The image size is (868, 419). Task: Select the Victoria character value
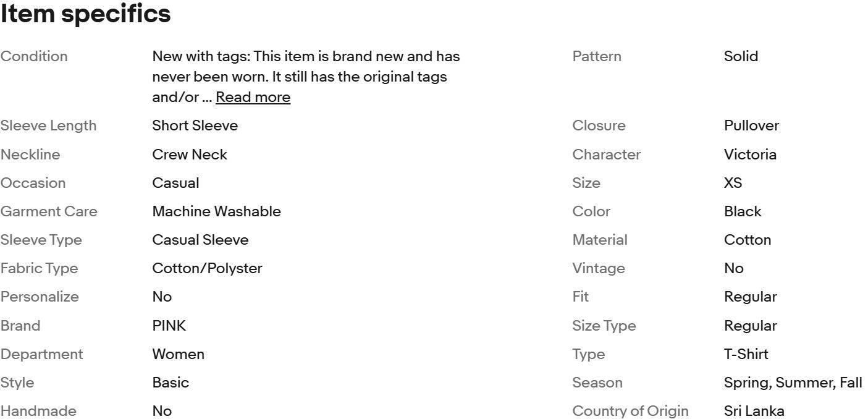point(750,154)
